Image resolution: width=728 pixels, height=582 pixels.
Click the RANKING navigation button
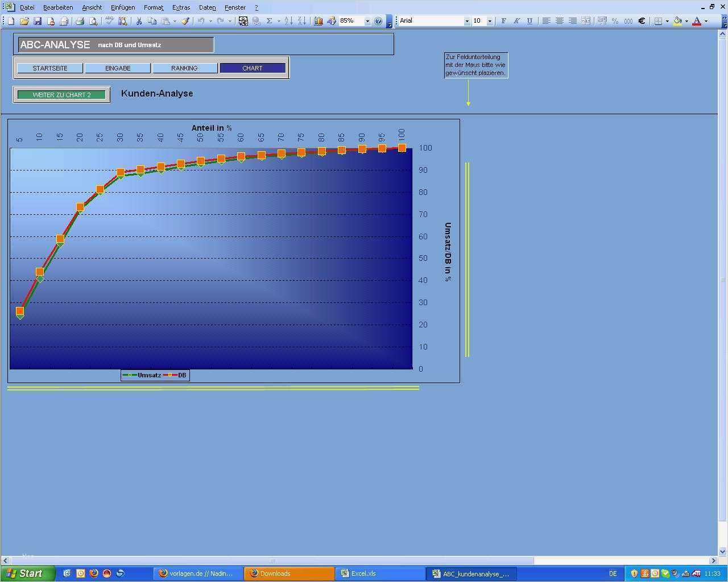click(x=184, y=68)
